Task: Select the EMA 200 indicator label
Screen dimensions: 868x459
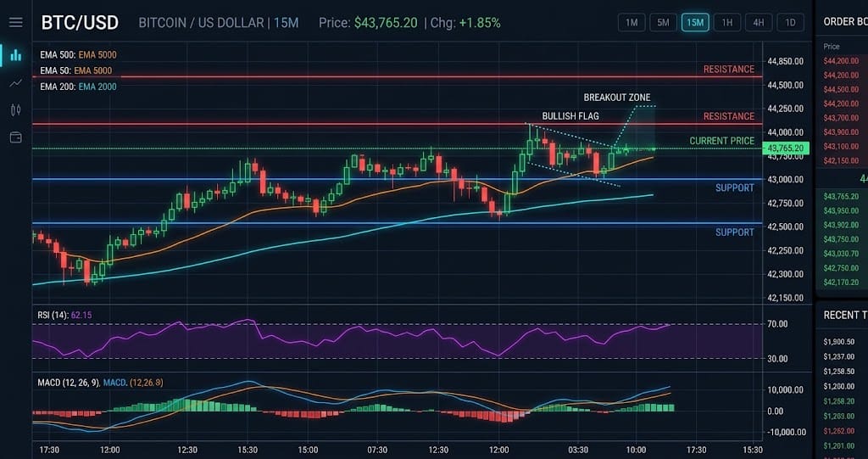Action: (78, 86)
